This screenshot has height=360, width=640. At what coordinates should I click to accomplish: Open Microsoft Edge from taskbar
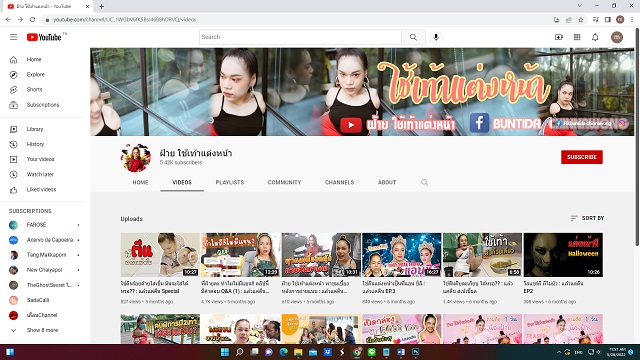tap(283, 352)
